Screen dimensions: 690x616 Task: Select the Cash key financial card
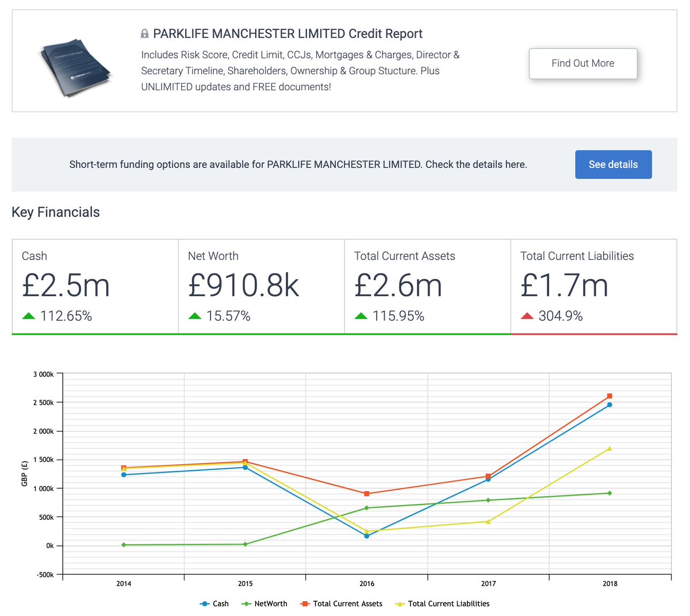click(x=95, y=286)
